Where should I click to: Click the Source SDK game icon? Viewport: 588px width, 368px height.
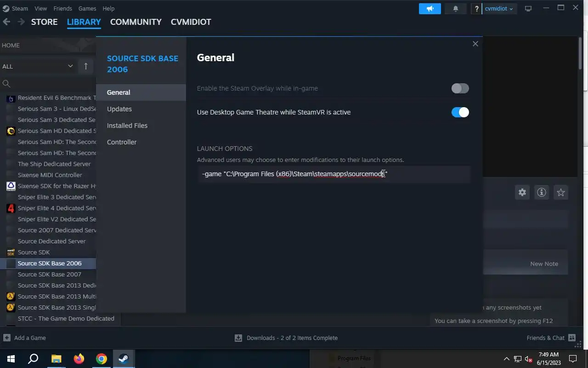point(11,252)
